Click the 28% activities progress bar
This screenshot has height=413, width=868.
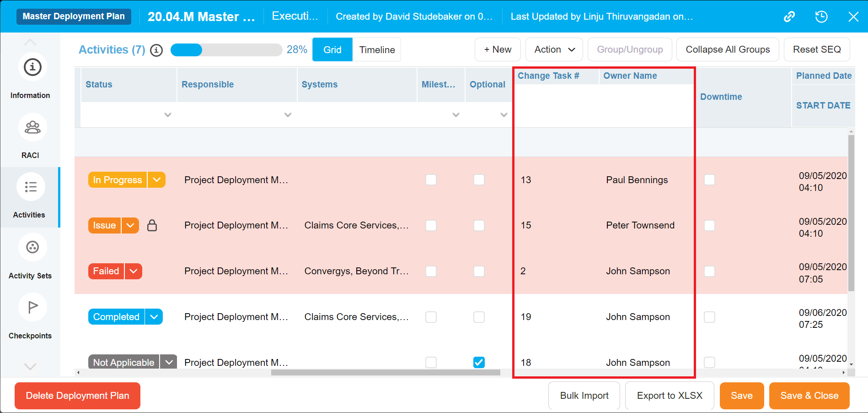(x=226, y=50)
